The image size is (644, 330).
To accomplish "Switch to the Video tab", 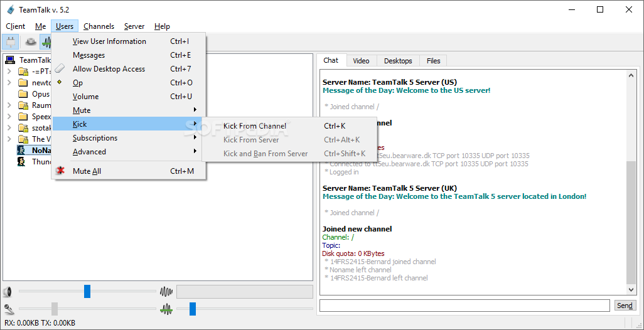I will pyautogui.click(x=361, y=61).
